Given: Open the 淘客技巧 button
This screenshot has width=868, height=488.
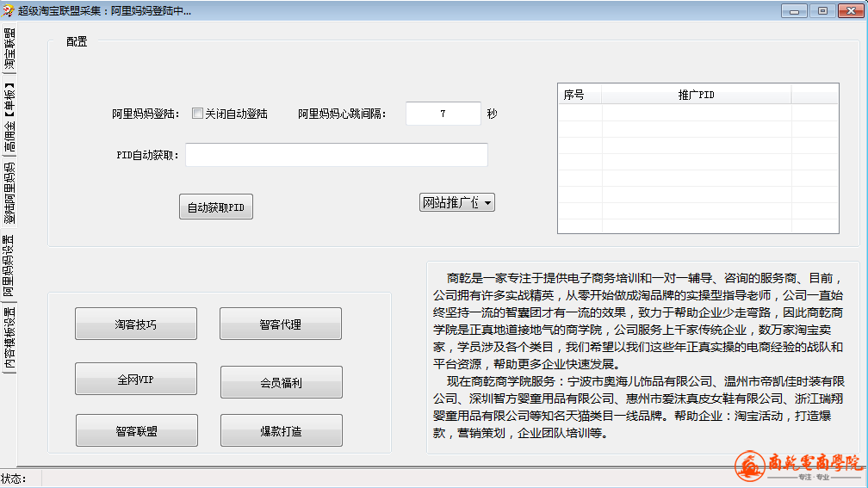Looking at the screenshot, I should [136, 324].
